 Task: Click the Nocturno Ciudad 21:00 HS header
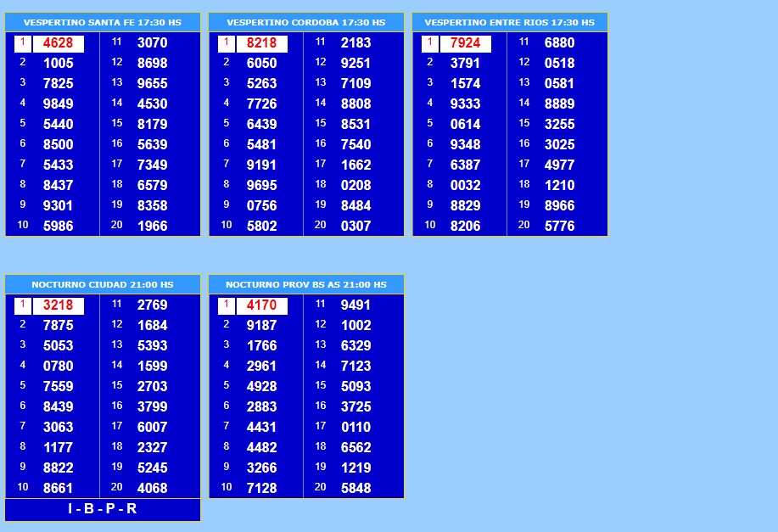[x=102, y=284]
